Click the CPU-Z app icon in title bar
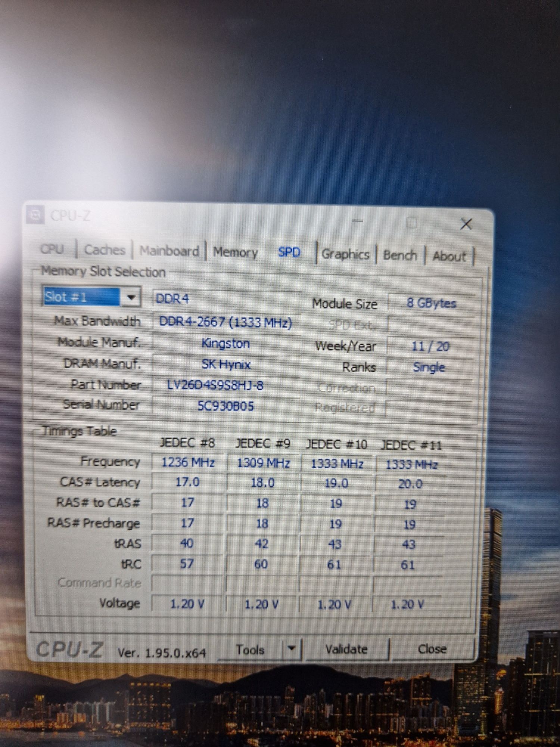The image size is (560, 747). pos(36,215)
